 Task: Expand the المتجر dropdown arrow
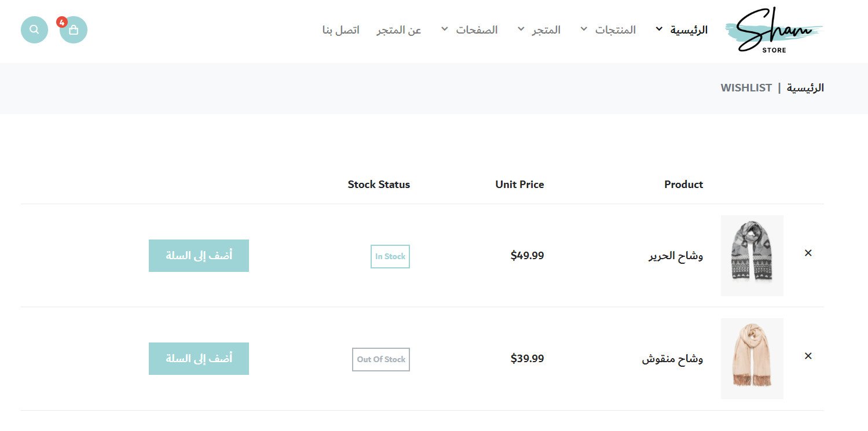click(521, 29)
